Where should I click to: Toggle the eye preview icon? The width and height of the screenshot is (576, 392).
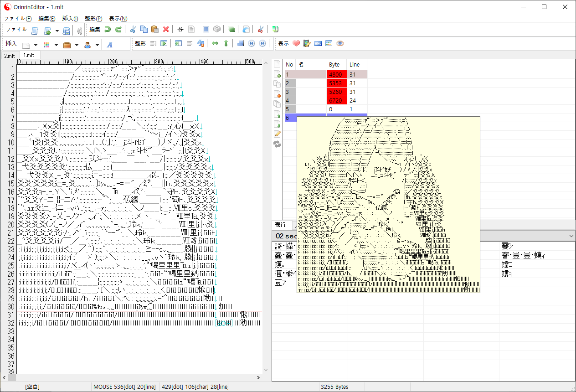click(340, 44)
